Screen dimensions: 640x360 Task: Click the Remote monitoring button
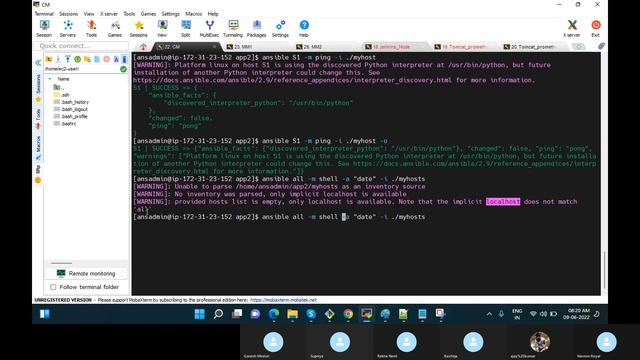coord(86,273)
